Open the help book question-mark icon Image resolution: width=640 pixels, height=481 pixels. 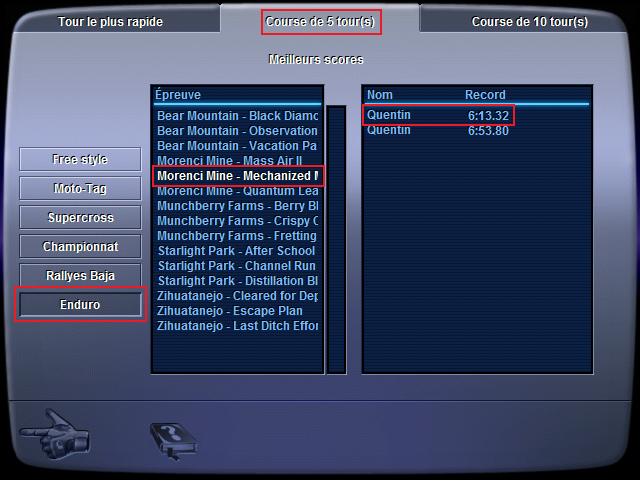(174, 441)
